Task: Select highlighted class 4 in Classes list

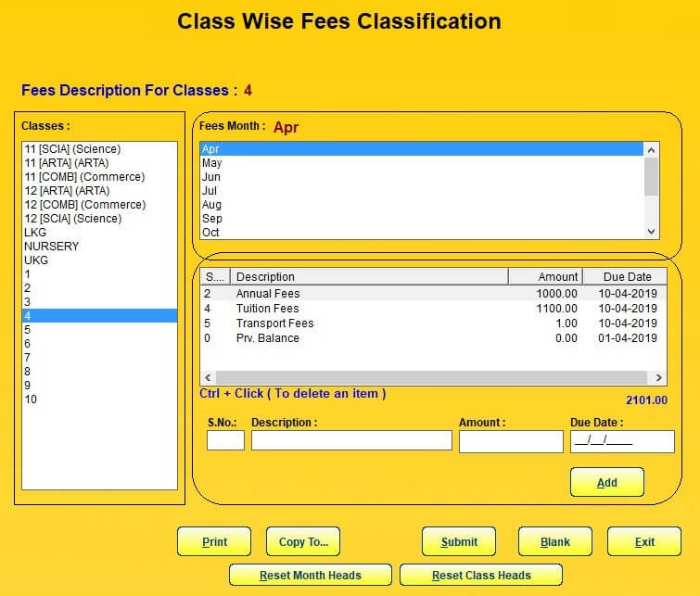Action: (x=99, y=316)
